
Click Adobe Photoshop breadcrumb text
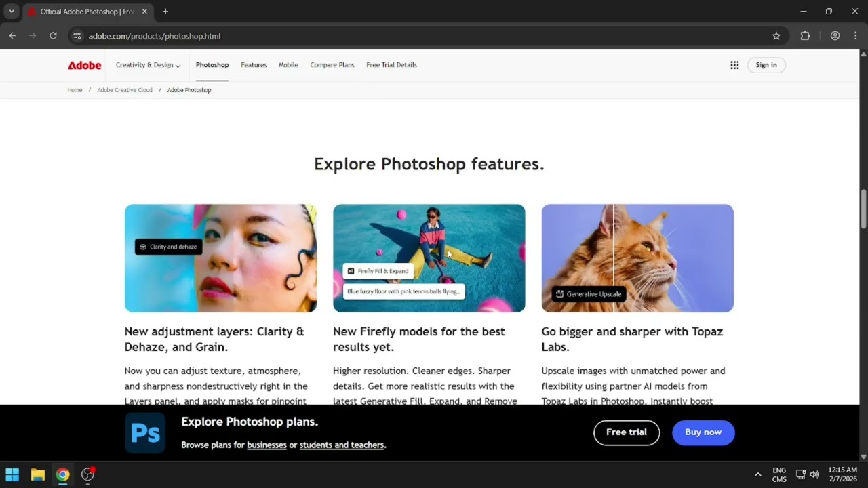coord(189,90)
